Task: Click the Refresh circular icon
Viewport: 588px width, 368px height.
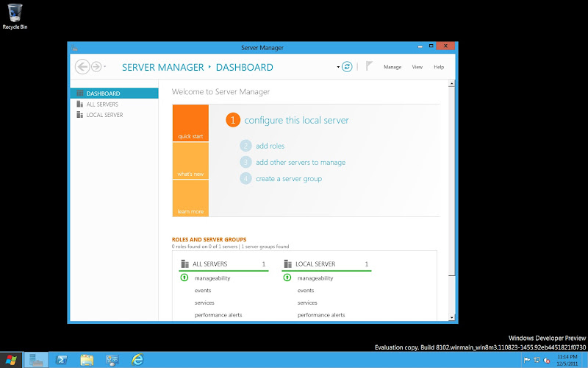Action: coord(347,67)
